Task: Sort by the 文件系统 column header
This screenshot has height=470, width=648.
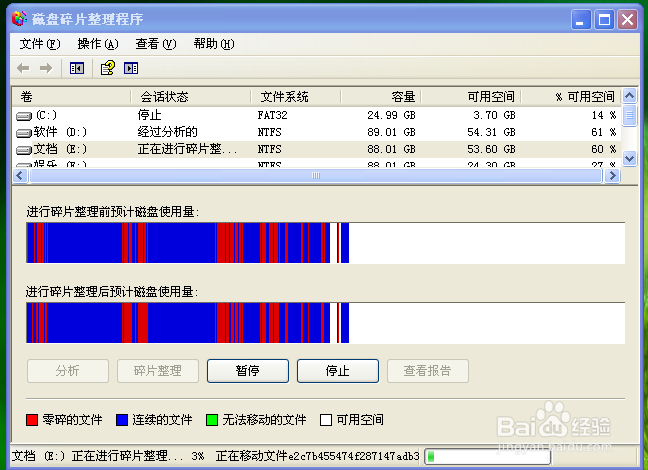Action: (296, 97)
